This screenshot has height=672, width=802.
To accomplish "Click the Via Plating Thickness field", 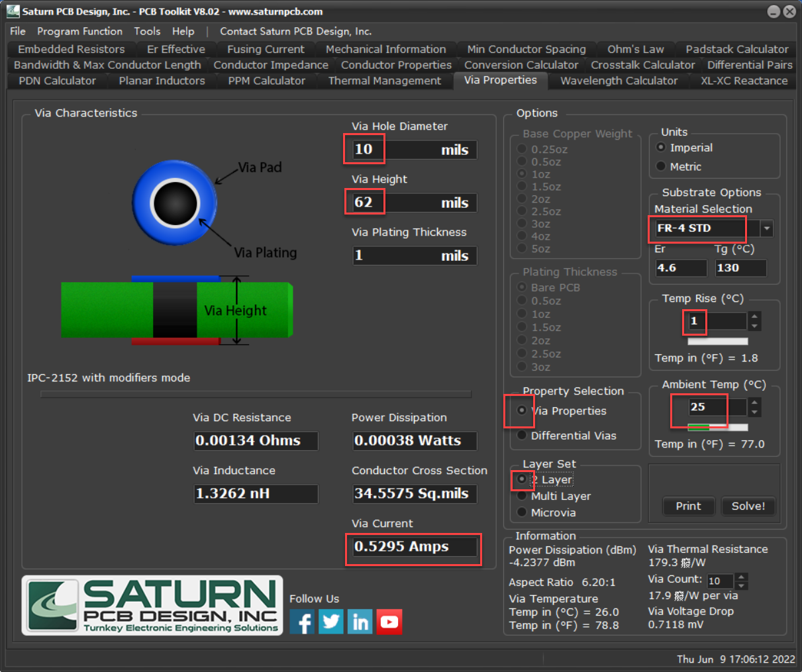I will [415, 256].
